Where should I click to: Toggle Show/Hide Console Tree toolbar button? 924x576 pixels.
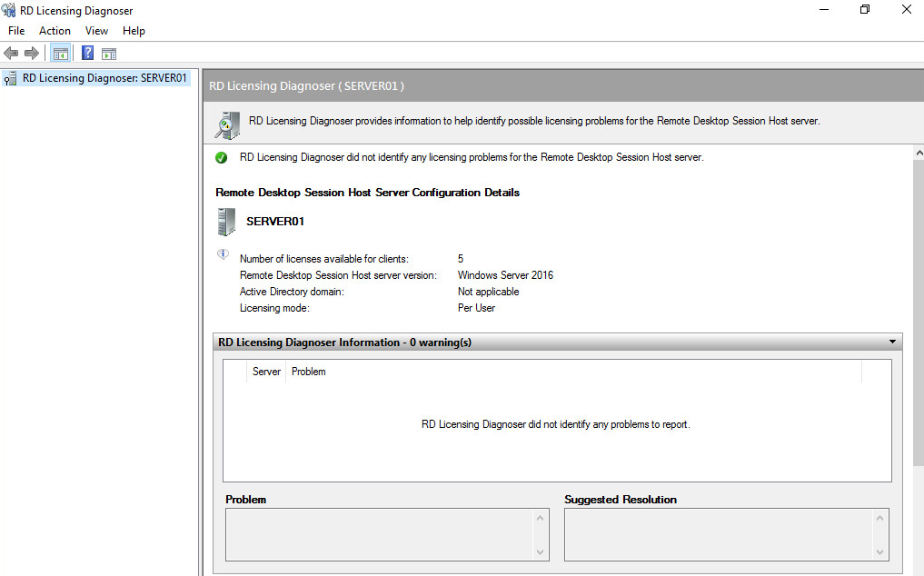tap(61, 54)
